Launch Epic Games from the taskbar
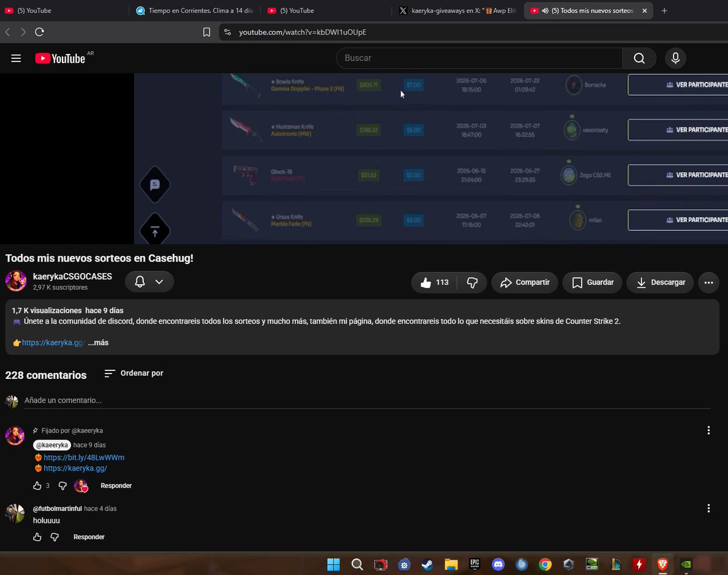Screen dimensions: 728x575 click(x=474, y=565)
